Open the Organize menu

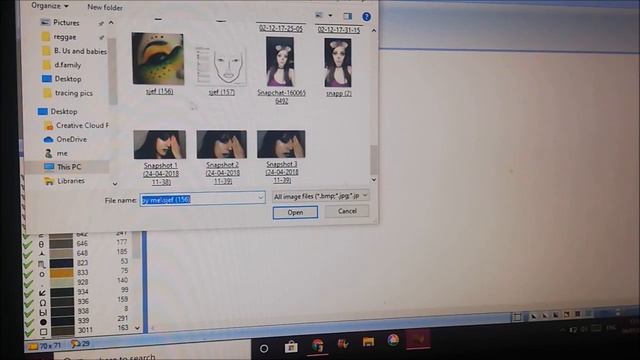pos(50,6)
